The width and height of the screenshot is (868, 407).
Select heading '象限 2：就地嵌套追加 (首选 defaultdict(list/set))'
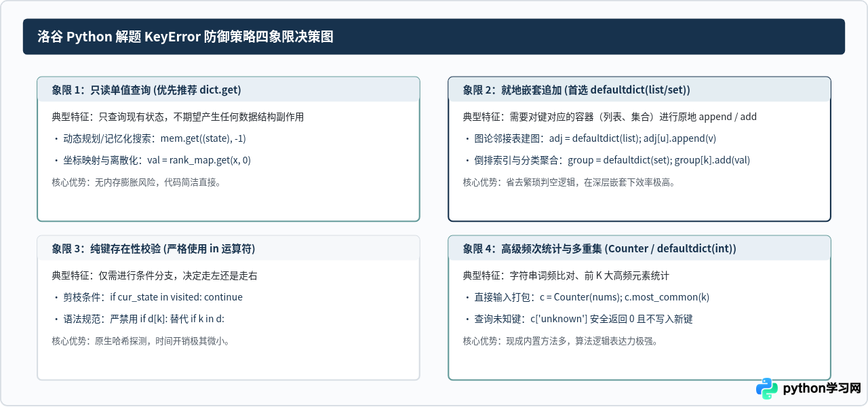tap(576, 90)
